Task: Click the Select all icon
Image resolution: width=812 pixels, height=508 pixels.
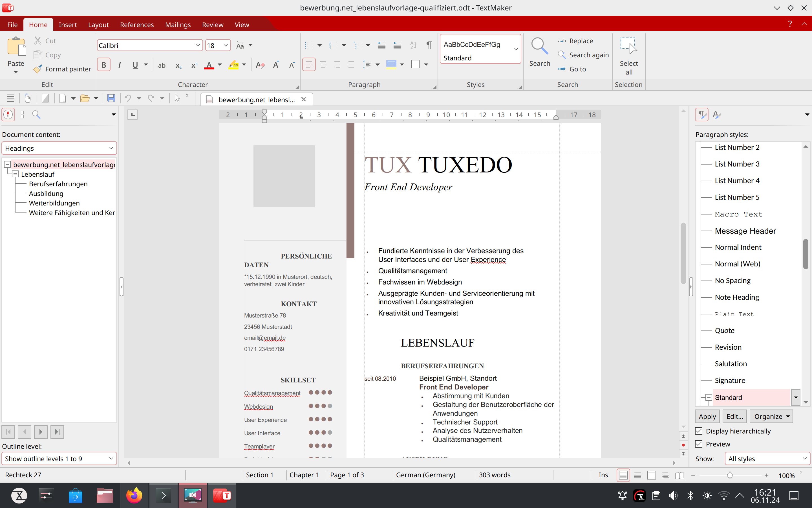Action: click(x=628, y=46)
